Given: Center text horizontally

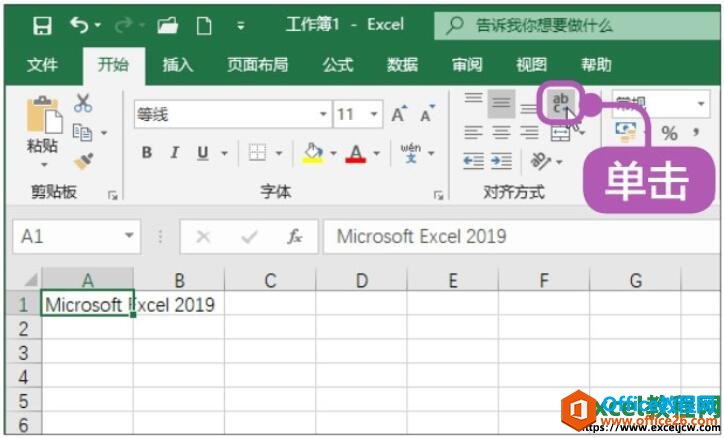Looking at the screenshot, I should pyautogui.click(x=501, y=132).
